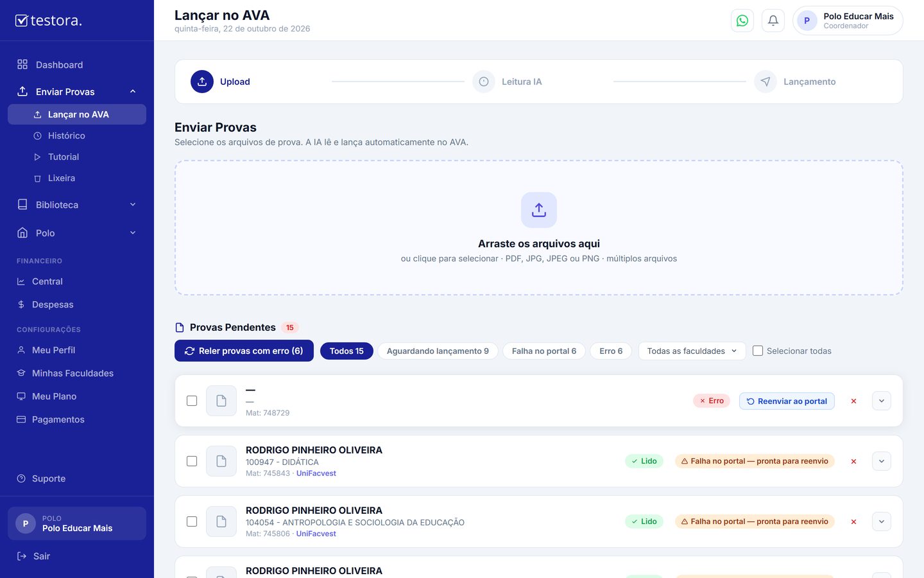Click file icon of the DIDÁTICA row
924x578 pixels.
tap(221, 461)
